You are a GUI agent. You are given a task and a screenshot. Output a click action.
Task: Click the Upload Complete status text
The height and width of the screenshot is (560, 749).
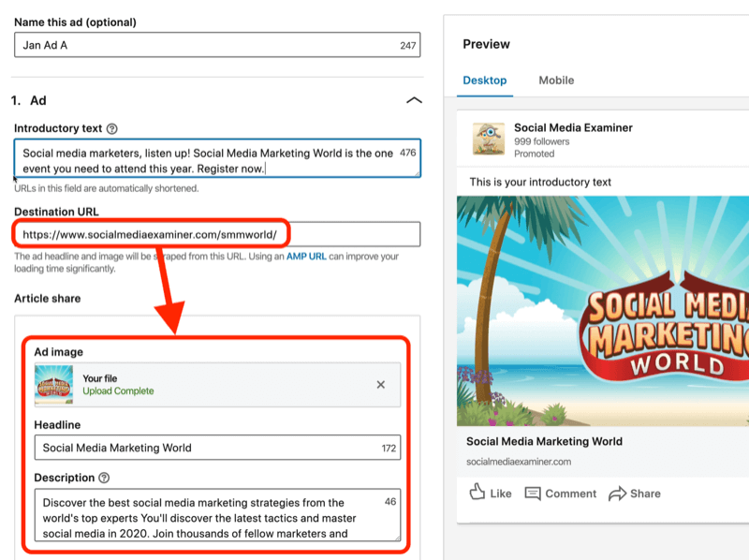[118, 391]
